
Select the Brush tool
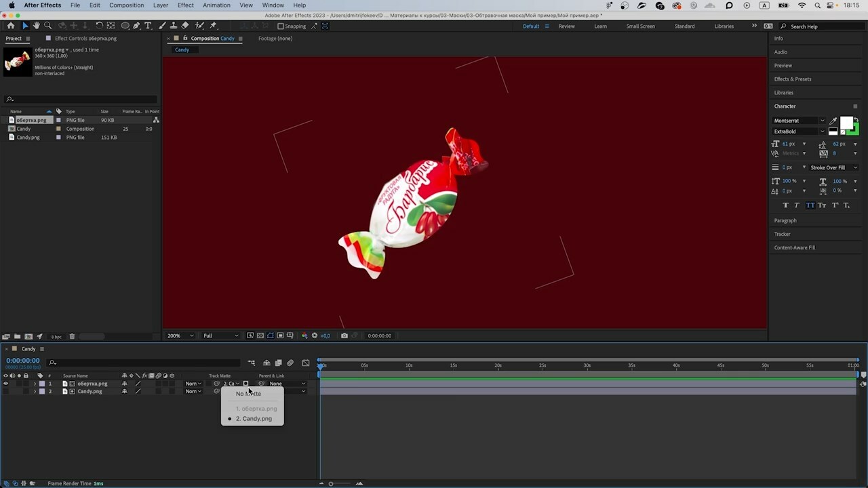click(x=163, y=26)
